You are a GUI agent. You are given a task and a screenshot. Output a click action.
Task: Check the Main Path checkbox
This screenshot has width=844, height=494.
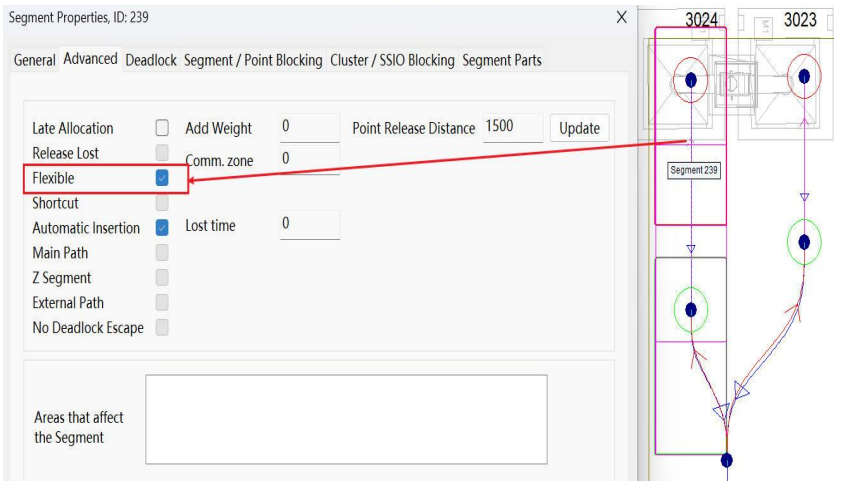click(162, 252)
